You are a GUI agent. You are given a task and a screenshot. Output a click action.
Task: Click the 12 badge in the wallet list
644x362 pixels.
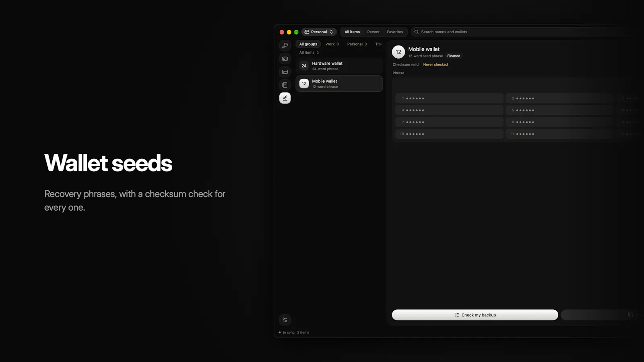tap(304, 84)
